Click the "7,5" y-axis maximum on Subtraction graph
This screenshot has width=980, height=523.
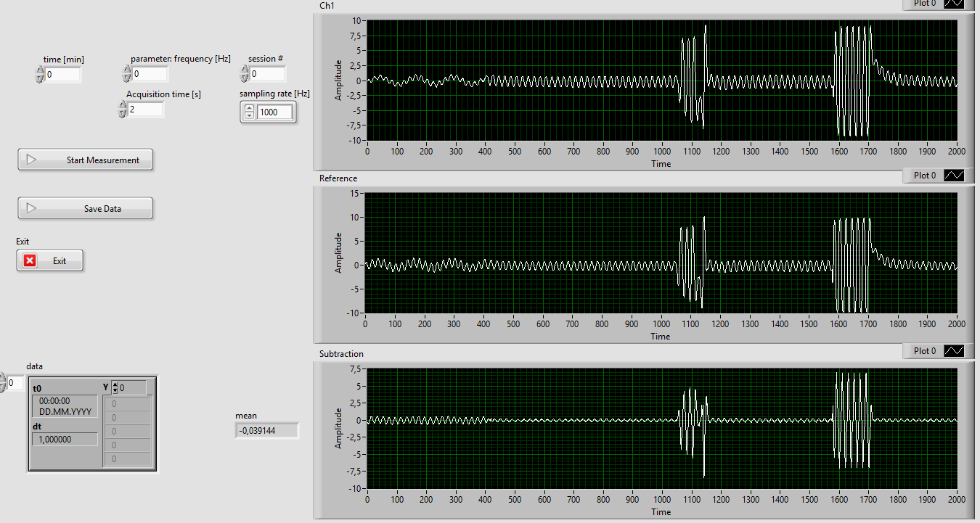coord(354,368)
